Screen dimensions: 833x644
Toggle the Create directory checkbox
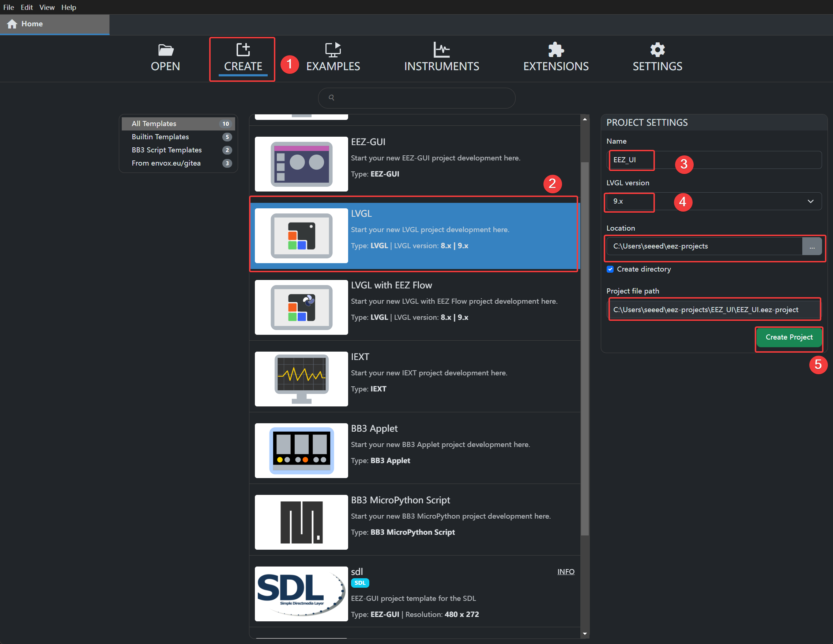(x=610, y=269)
